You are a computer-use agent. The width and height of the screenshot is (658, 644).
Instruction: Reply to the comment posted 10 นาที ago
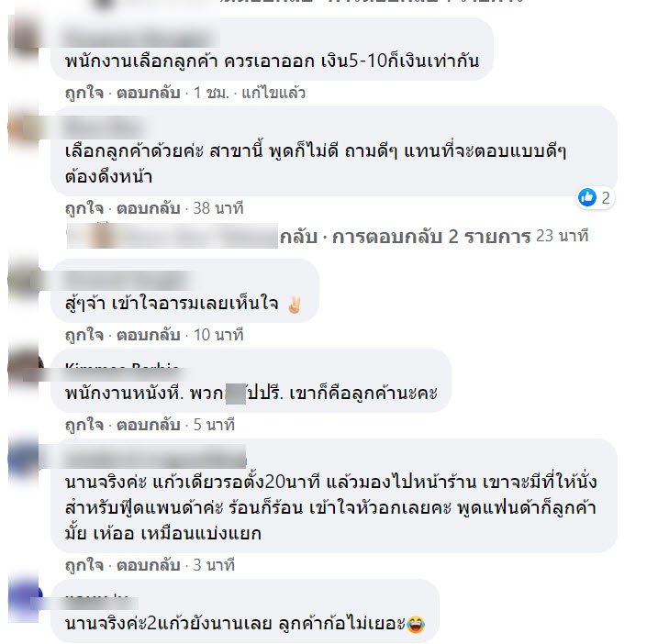click(x=148, y=335)
